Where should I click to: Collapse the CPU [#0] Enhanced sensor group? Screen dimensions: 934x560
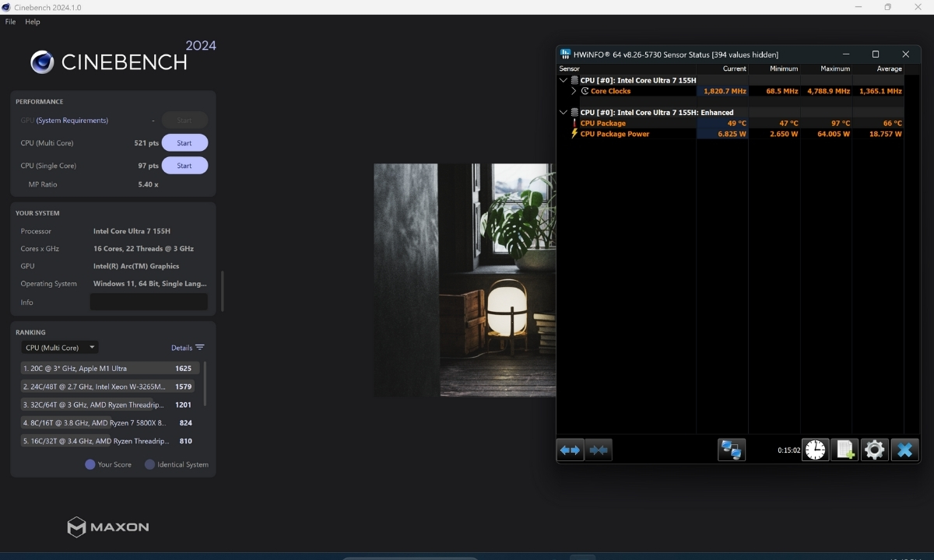(564, 112)
